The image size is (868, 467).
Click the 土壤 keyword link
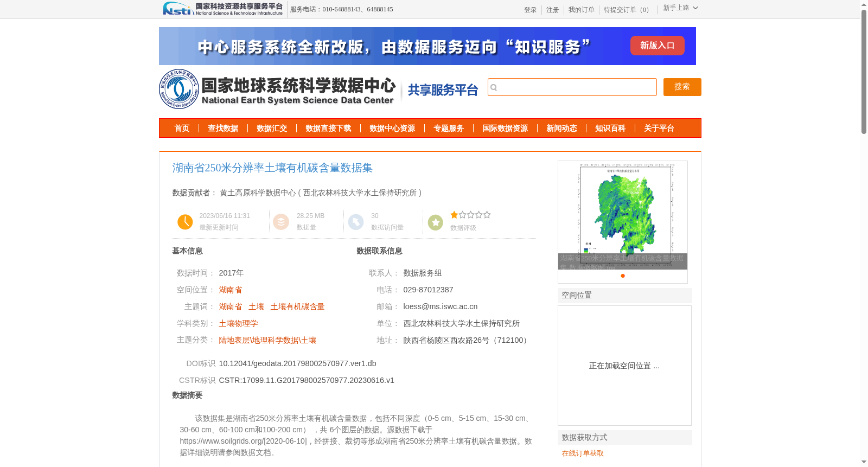tap(256, 306)
